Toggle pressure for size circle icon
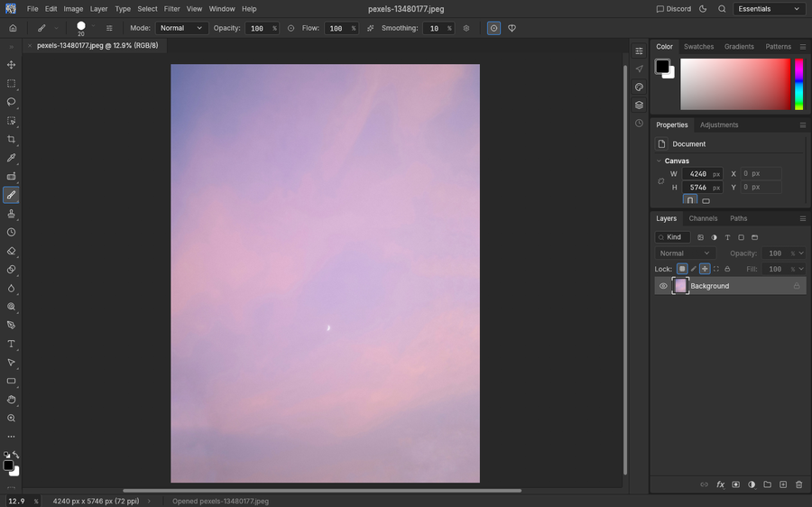The height and width of the screenshot is (507, 812). (494, 28)
